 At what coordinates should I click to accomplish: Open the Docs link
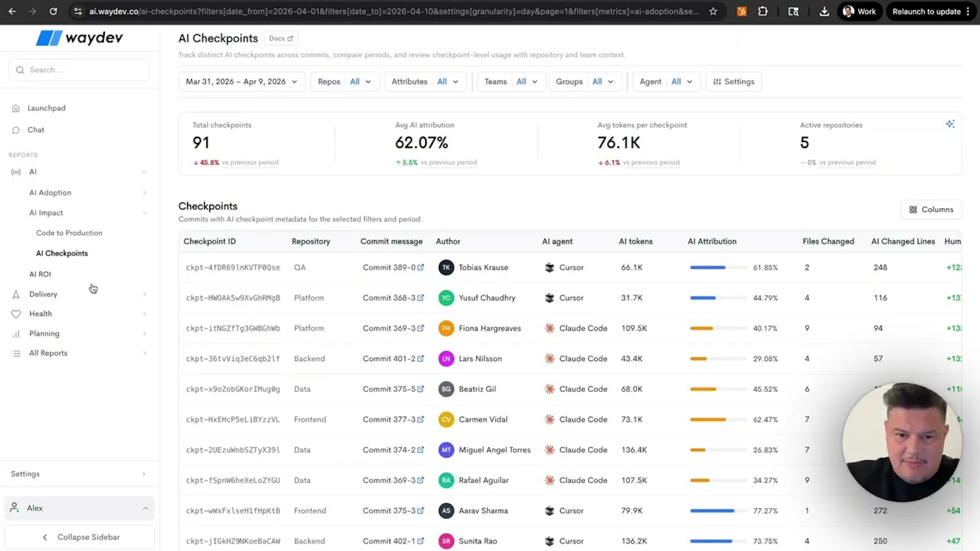tap(281, 38)
